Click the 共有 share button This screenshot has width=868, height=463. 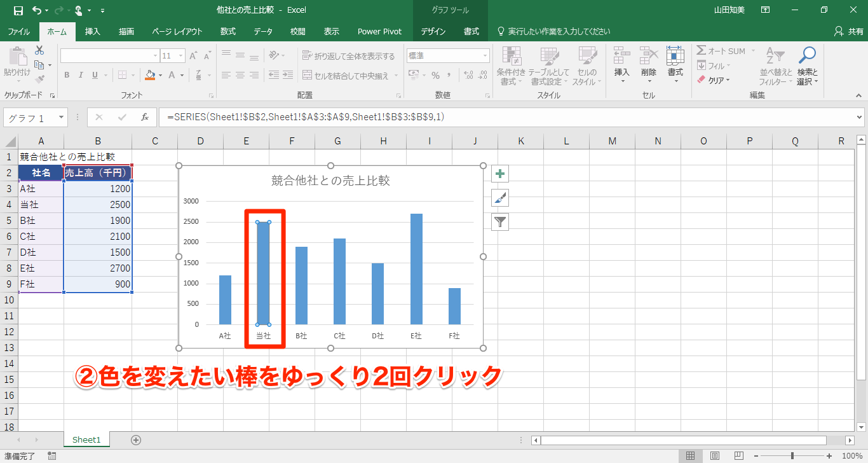(x=848, y=32)
